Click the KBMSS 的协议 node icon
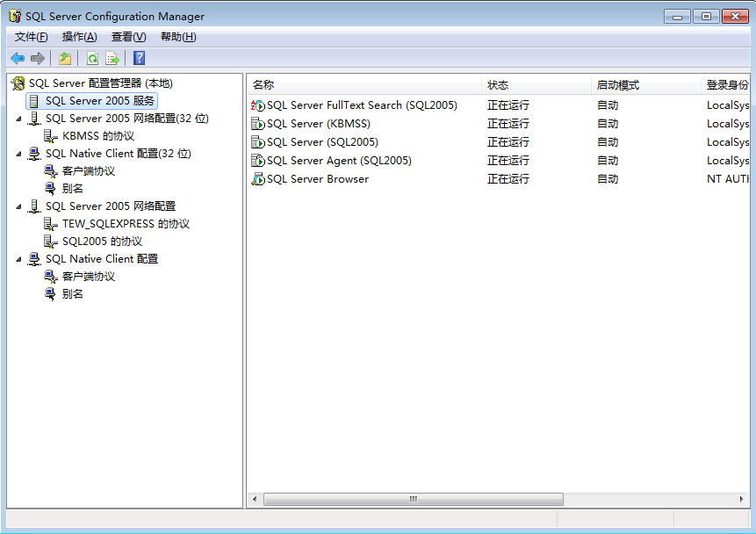Image resolution: width=756 pixels, height=534 pixels. [50, 136]
